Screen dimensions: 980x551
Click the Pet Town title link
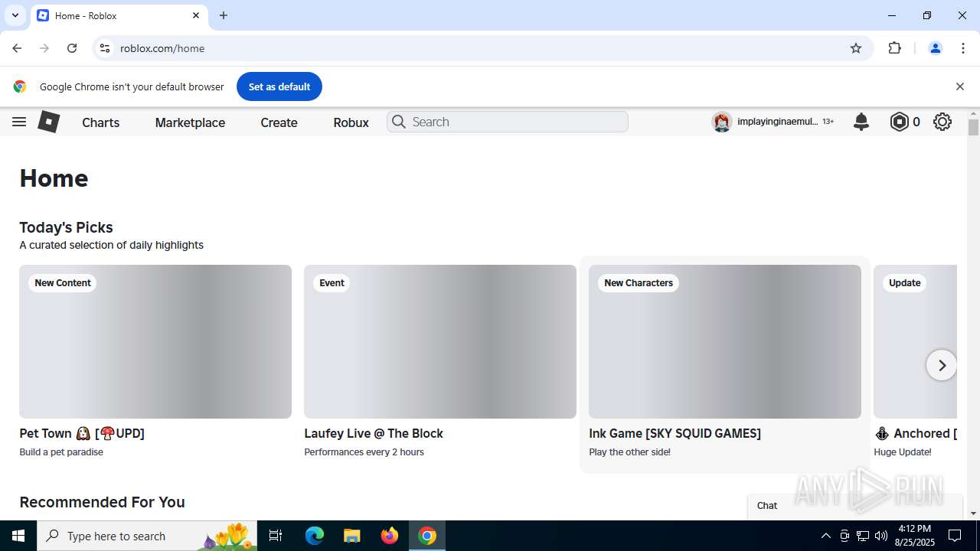coord(82,433)
